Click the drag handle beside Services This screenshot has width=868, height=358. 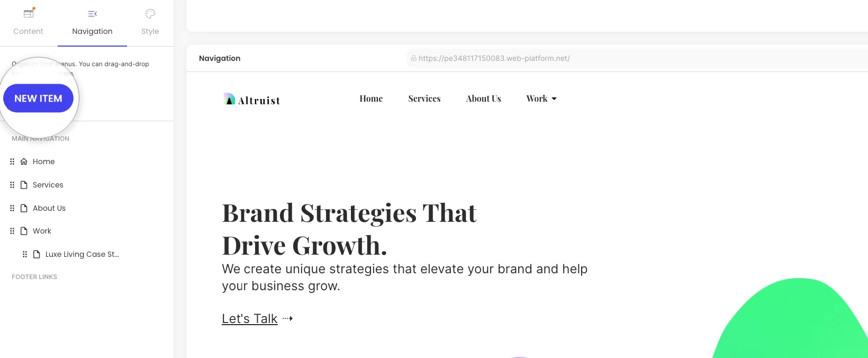[12, 185]
